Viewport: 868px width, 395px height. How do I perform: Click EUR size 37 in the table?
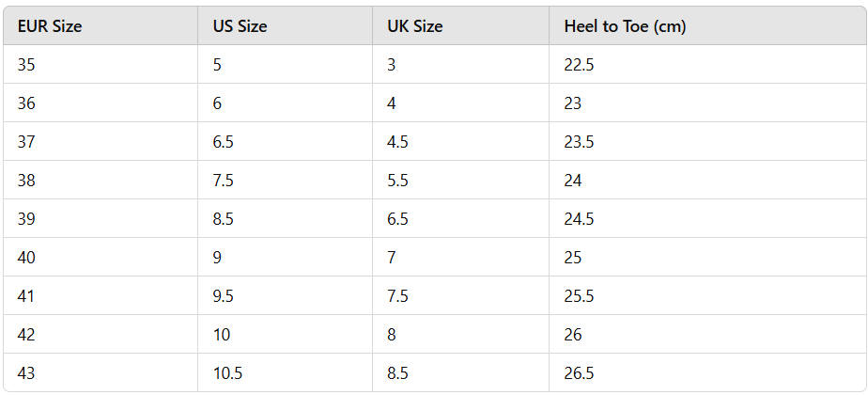[x=26, y=142]
